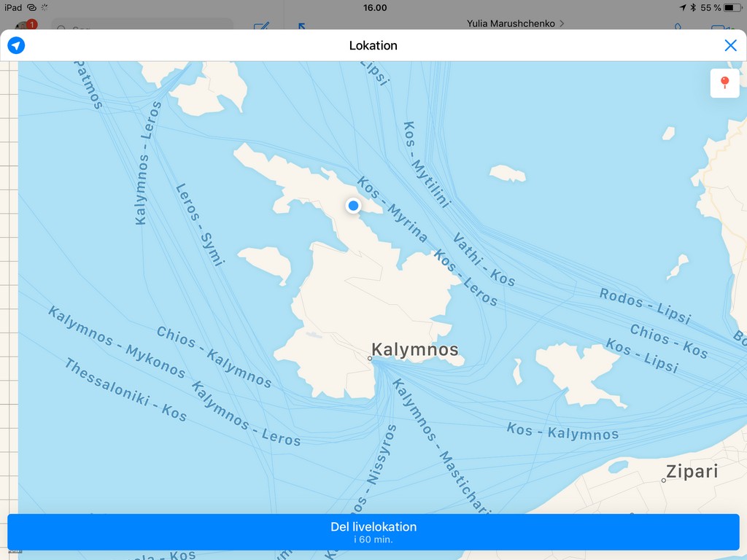Tap the location services arrow in status bar

pos(683,7)
